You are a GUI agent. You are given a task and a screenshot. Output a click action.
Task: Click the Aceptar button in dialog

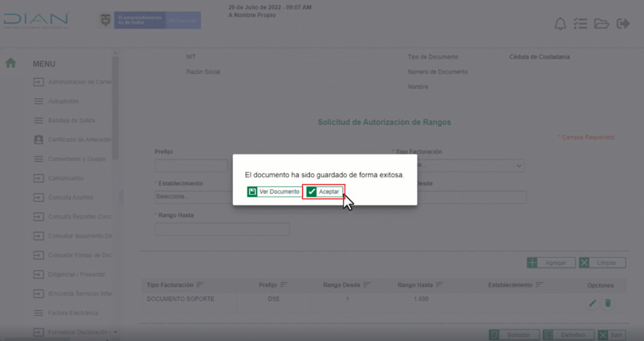pyautogui.click(x=324, y=192)
